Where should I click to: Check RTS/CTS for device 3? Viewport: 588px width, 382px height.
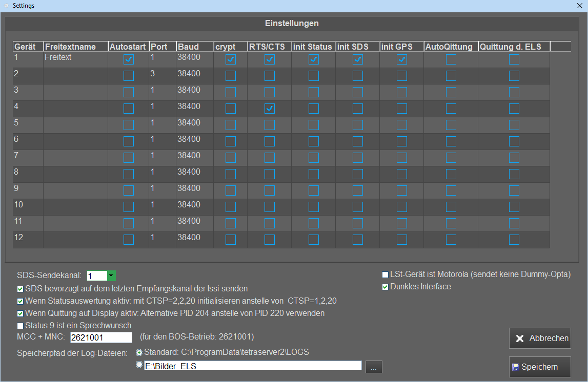(x=270, y=93)
